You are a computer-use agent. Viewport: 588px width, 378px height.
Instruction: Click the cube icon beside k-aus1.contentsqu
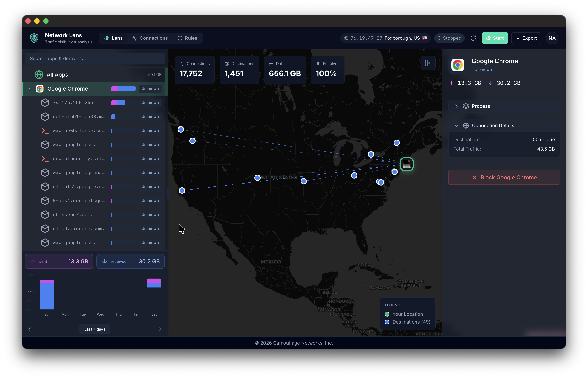[x=45, y=200]
